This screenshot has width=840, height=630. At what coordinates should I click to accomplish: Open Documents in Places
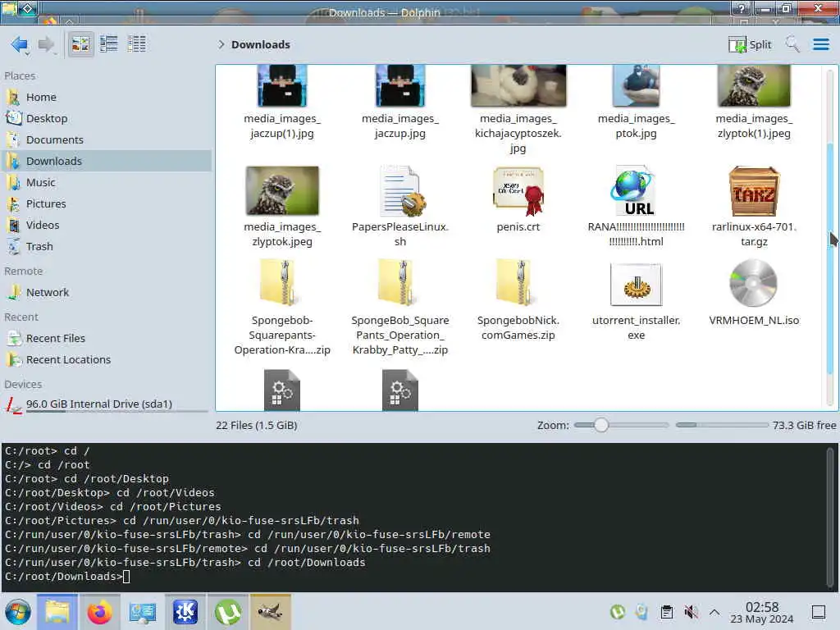point(106,139)
